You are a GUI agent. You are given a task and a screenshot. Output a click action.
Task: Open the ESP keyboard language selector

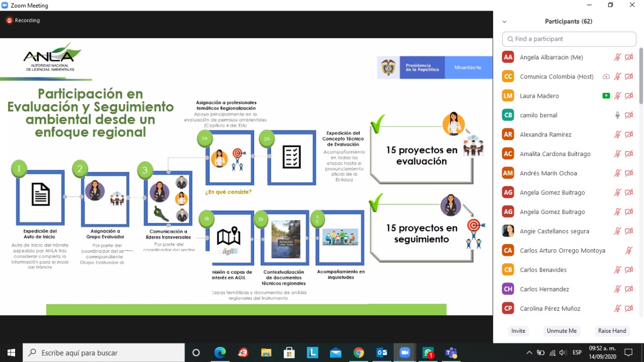(577, 352)
